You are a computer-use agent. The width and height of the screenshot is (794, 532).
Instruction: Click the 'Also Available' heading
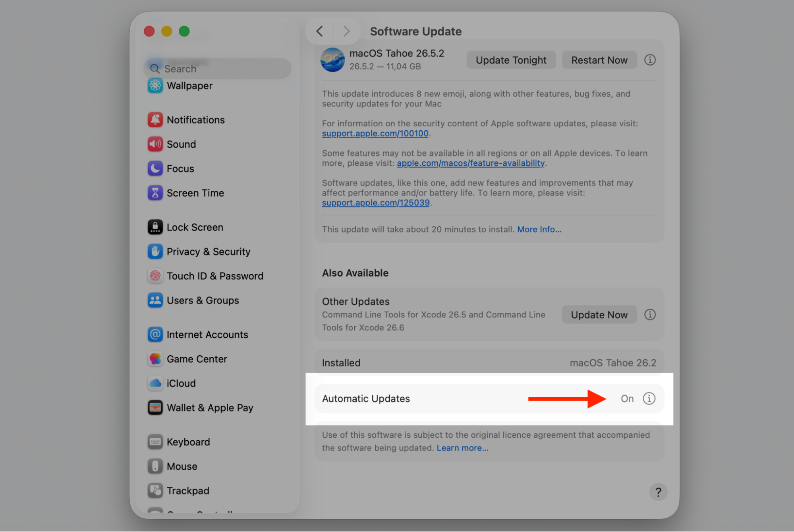[355, 273]
